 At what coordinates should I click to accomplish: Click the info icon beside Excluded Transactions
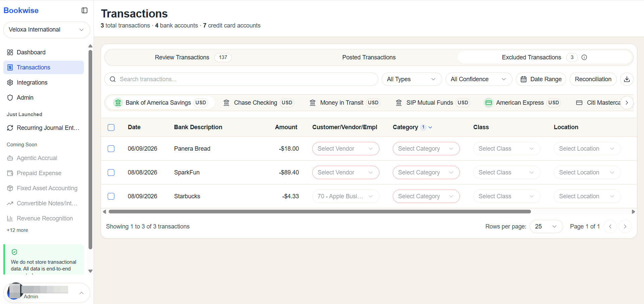point(584,57)
